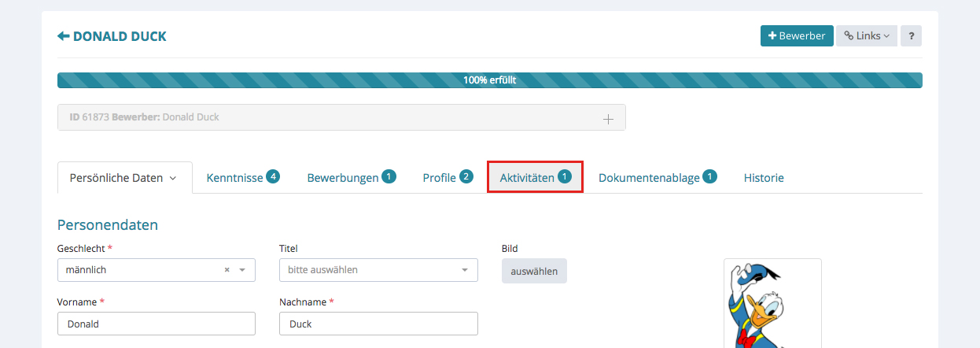Select the Aktivitäten tab
This screenshot has height=348, width=980.
pyautogui.click(x=535, y=178)
